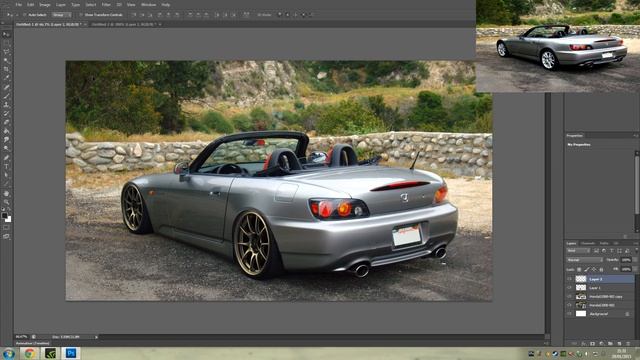The image size is (640, 360).
Task: Open the Opacity slider arrow
Action: point(634,260)
